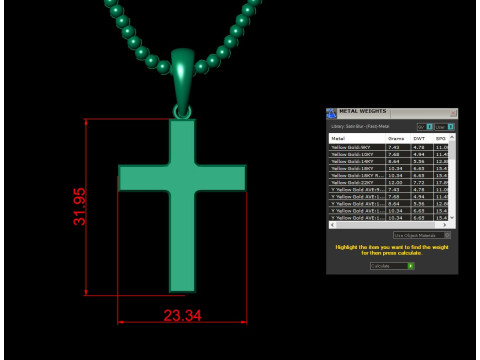Click the DWT column header

click(x=422, y=138)
